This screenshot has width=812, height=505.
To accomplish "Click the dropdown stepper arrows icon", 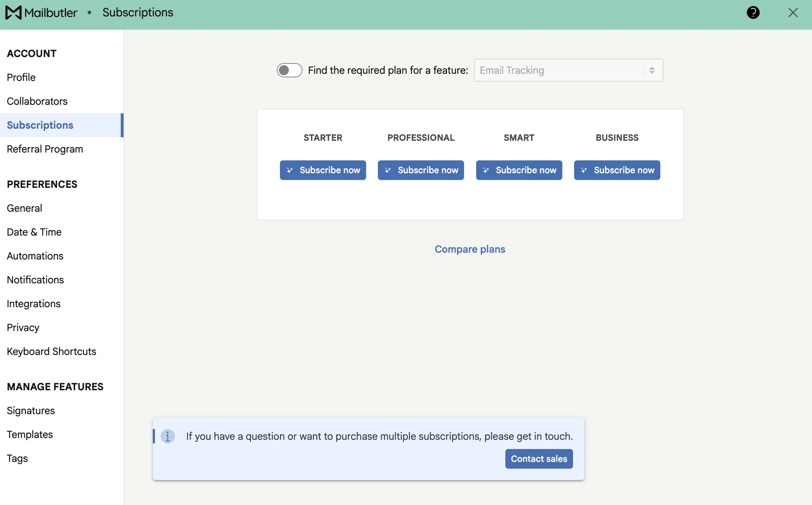I will (652, 70).
